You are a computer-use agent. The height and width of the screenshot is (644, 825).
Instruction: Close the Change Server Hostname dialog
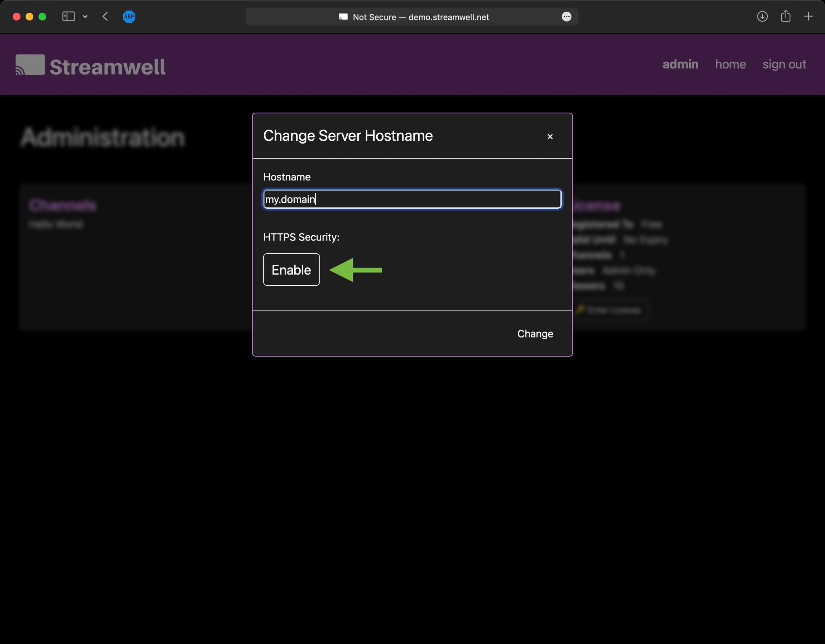550,136
